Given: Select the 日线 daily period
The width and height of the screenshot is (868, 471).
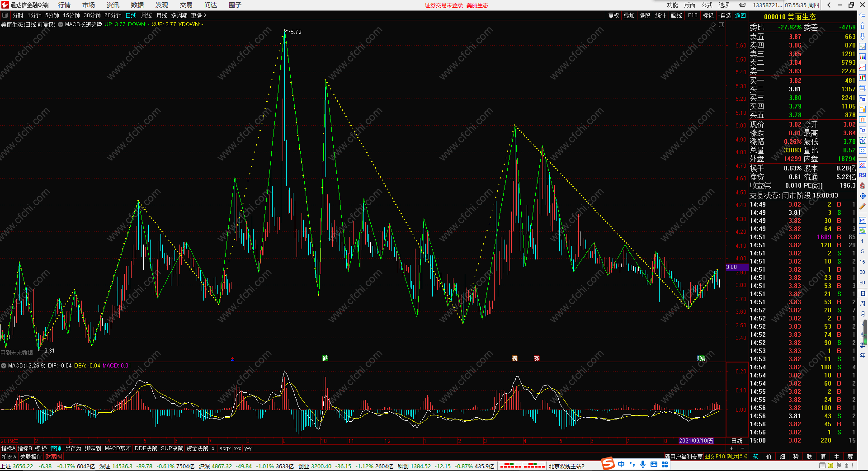Looking at the screenshot, I should tap(131, 15).
